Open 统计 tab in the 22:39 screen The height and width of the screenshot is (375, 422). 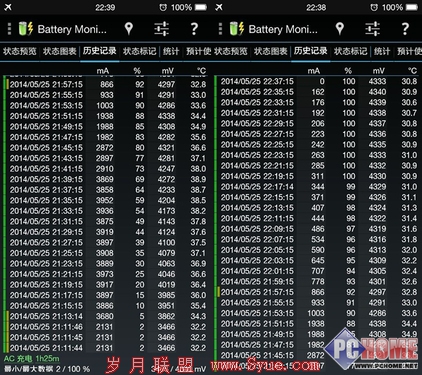click(171, 51)
